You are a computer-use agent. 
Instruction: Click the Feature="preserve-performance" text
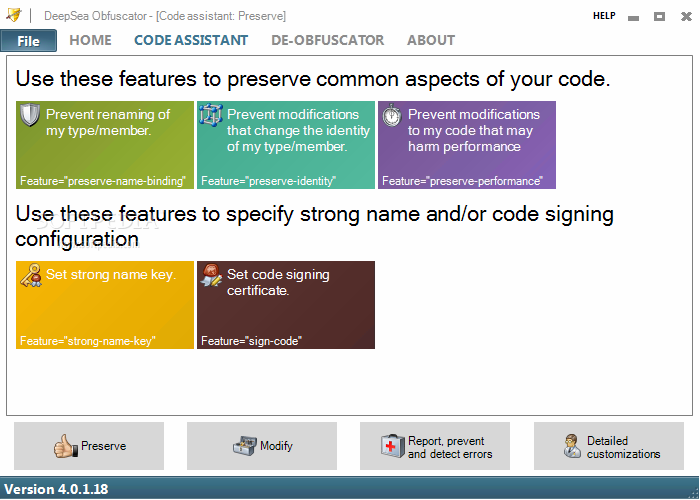462,181
